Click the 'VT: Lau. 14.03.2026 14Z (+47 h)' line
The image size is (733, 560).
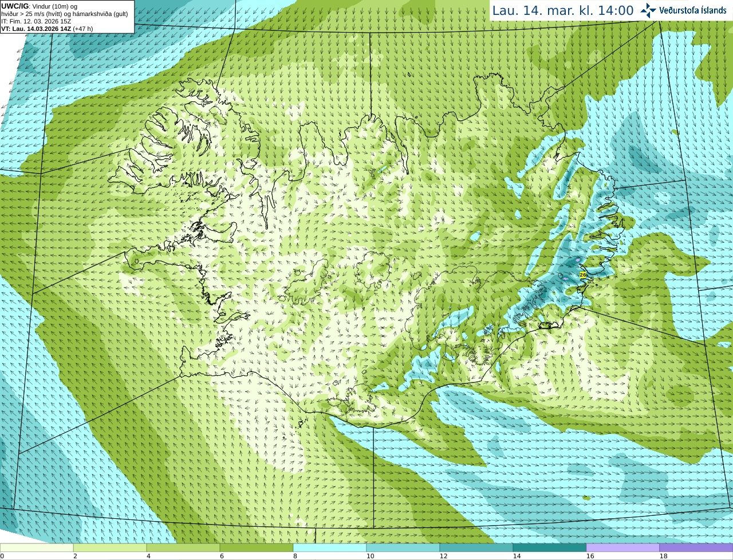47,29
